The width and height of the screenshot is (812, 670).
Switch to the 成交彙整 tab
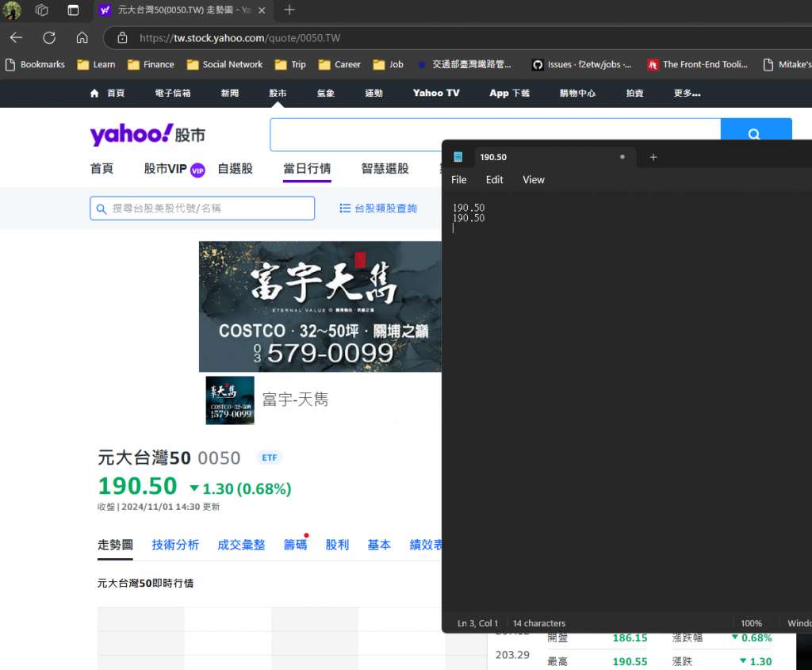click(241, 545)
